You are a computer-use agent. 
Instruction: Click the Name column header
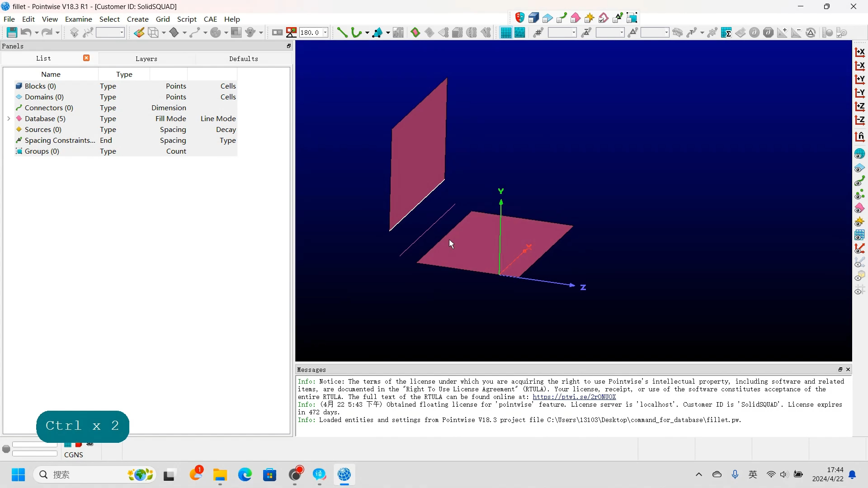pos(51,74)
